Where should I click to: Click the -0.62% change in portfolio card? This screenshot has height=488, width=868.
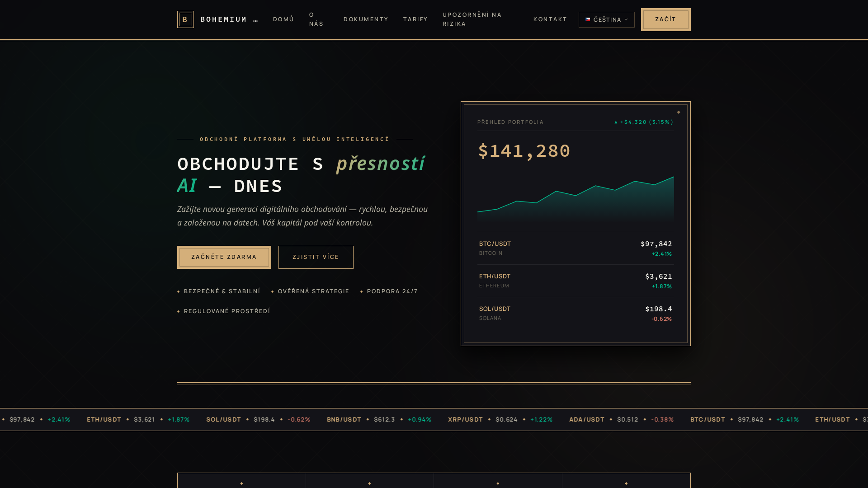tap(661, 319)
